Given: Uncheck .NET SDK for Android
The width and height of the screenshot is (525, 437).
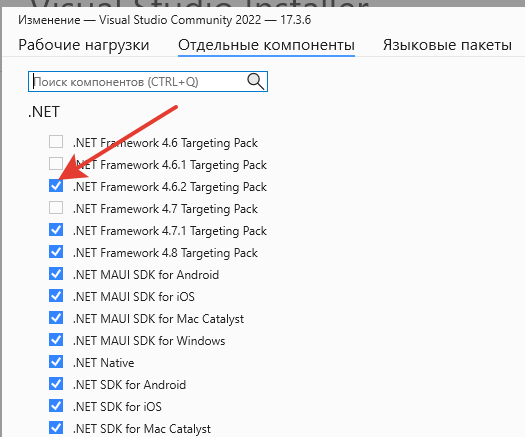Looking at the screenshot, I should coord(56,384).
